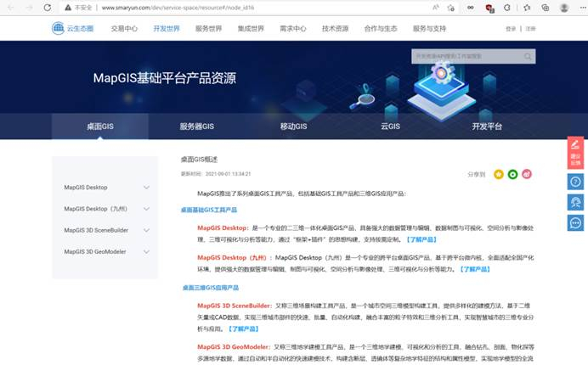Click the read aloud icon in address bar
Image resolution: width=588 pixels, height=365 pixels.
click(x=436, y=8)
